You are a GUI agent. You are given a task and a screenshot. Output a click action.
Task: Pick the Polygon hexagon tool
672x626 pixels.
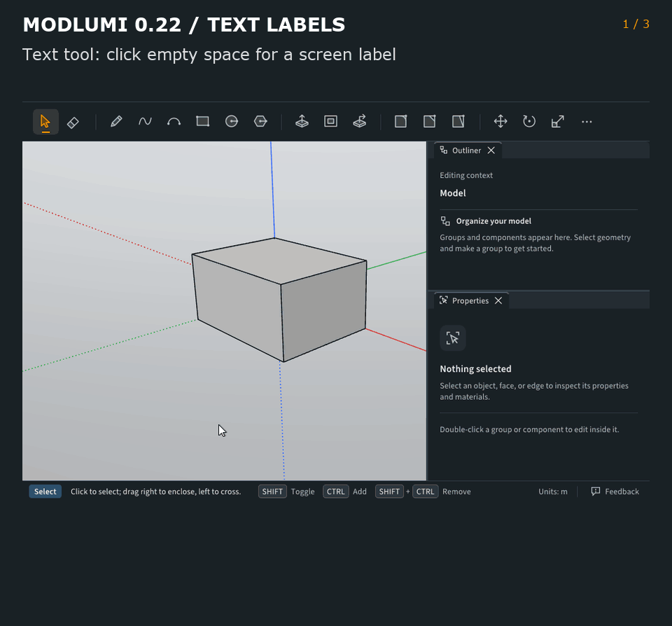(x=260, y=122)
